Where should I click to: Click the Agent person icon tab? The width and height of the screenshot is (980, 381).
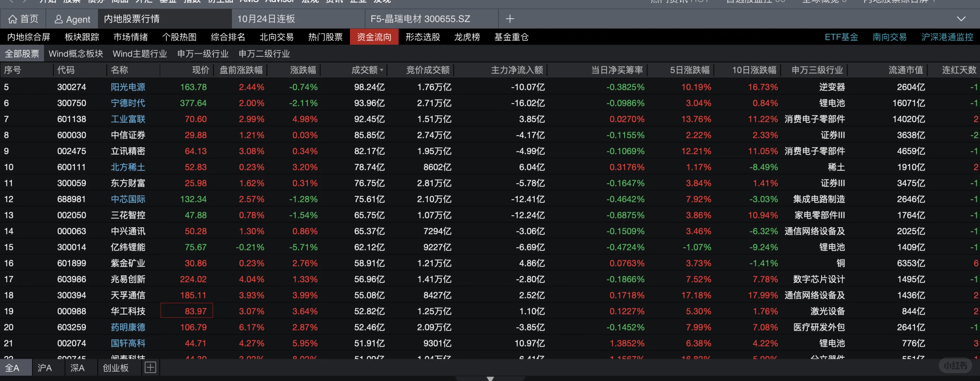(59, 19)
